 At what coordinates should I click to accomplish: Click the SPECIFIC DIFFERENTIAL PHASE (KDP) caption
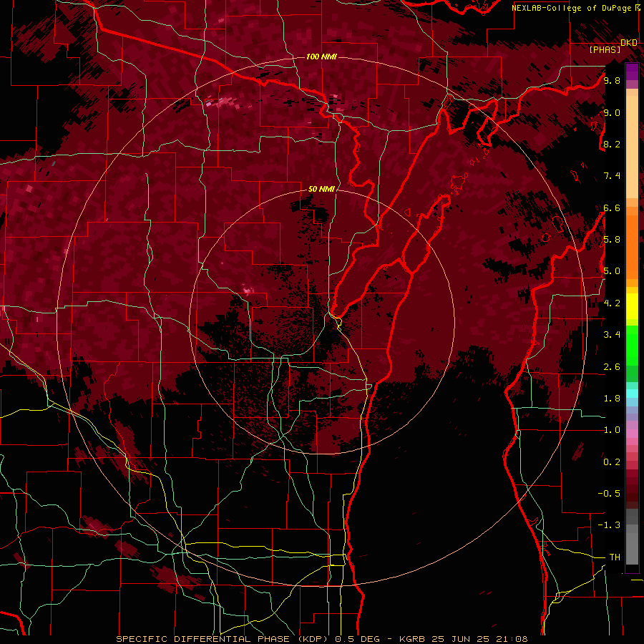tap(224, 639)
